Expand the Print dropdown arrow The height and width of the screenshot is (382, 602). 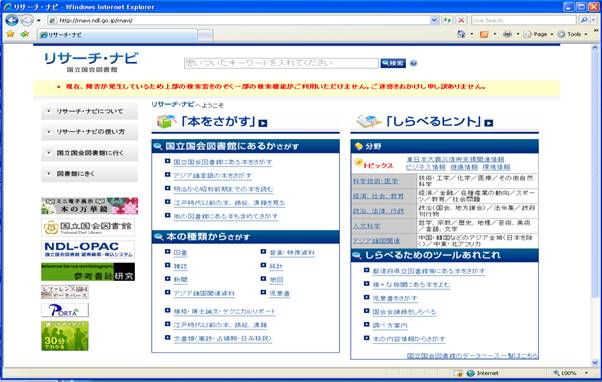[x=518, y=34]
